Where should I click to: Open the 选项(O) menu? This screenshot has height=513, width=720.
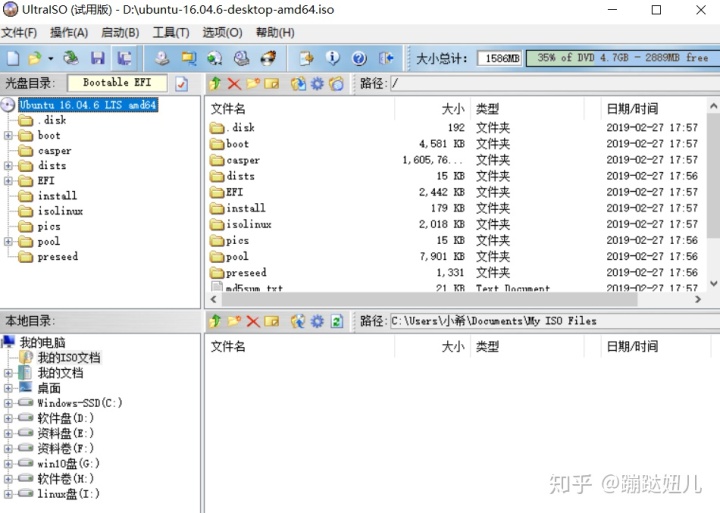click(223, 33)
